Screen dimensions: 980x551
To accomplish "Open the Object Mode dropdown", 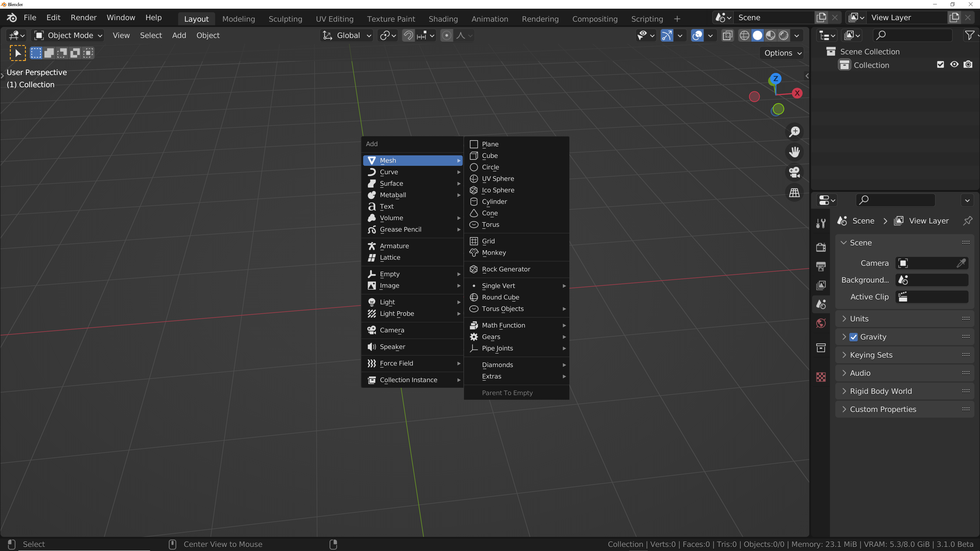I will (68, 35).
